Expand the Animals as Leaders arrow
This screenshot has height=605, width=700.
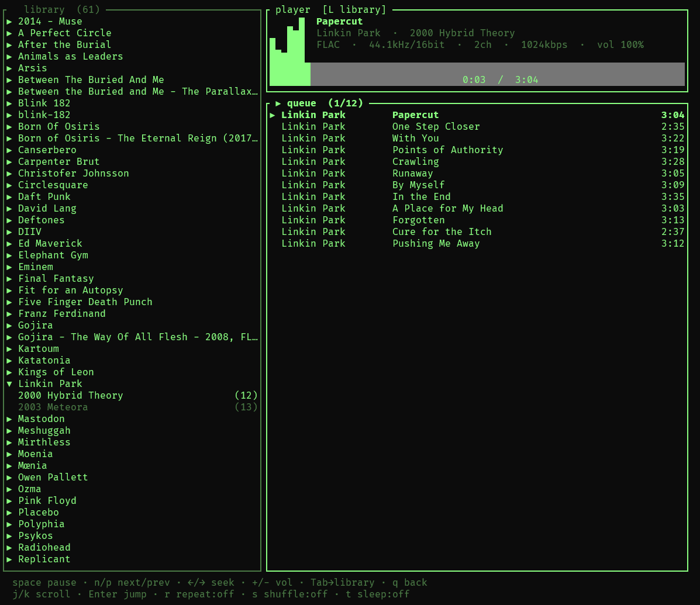tap(9, 57)
